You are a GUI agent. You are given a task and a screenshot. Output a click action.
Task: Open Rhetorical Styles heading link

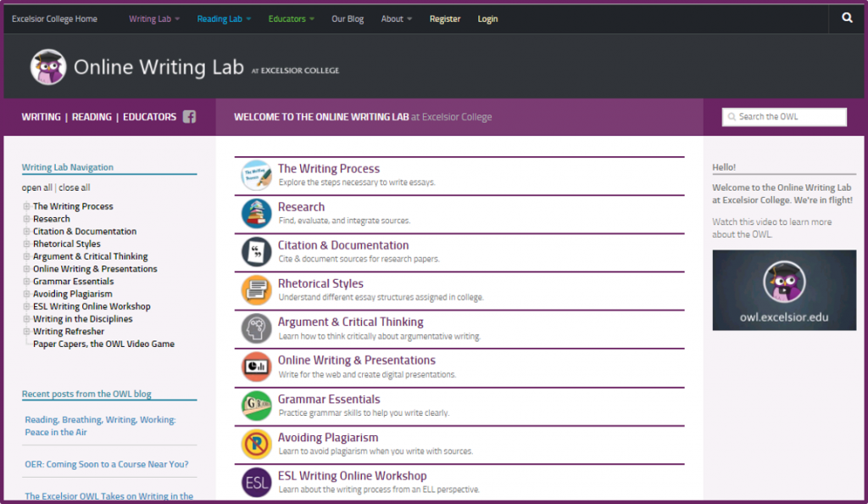pos(320,283)
